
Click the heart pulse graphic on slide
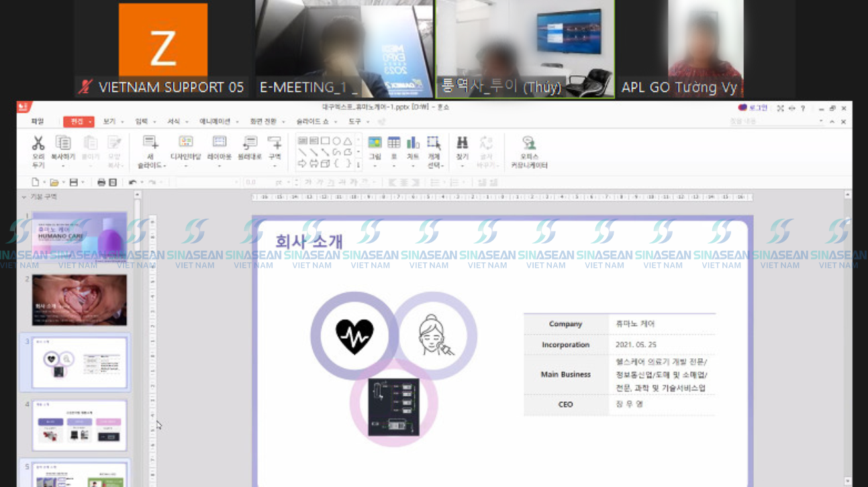pos(354,336)
